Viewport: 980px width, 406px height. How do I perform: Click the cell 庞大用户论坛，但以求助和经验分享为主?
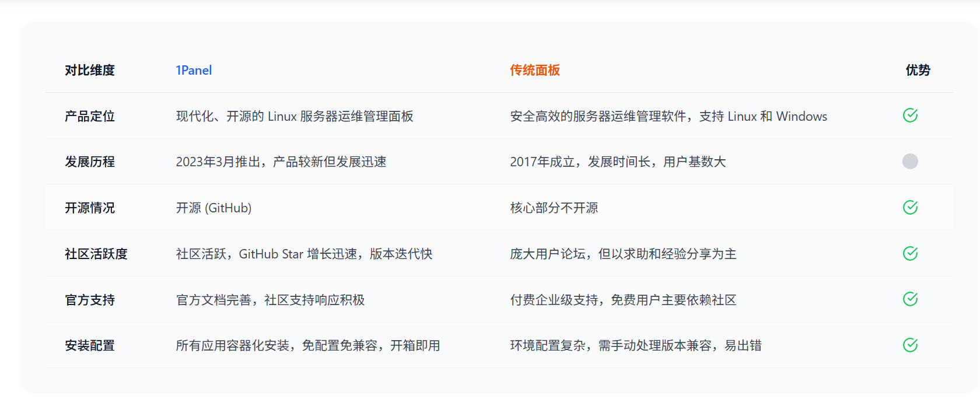(x=623, y=254)
